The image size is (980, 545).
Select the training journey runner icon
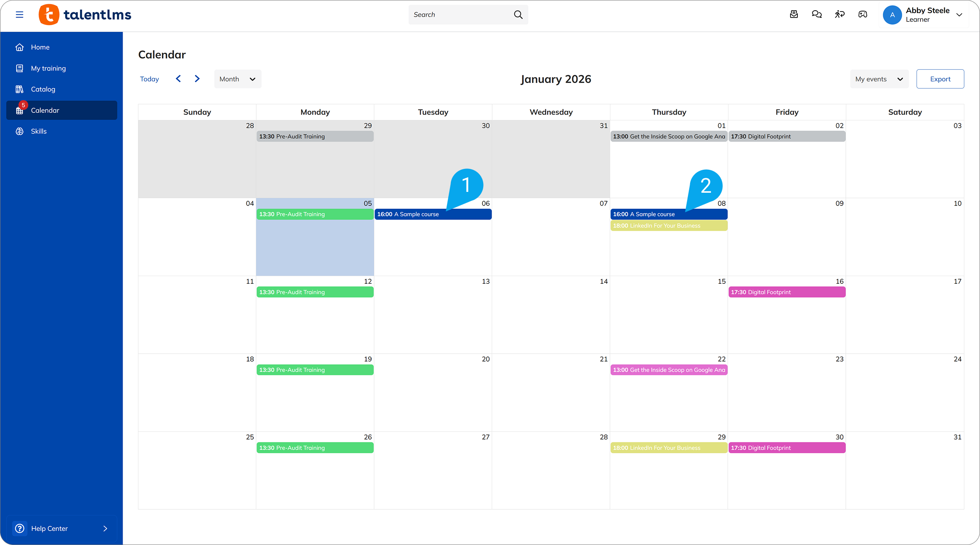tap(840, 14)
